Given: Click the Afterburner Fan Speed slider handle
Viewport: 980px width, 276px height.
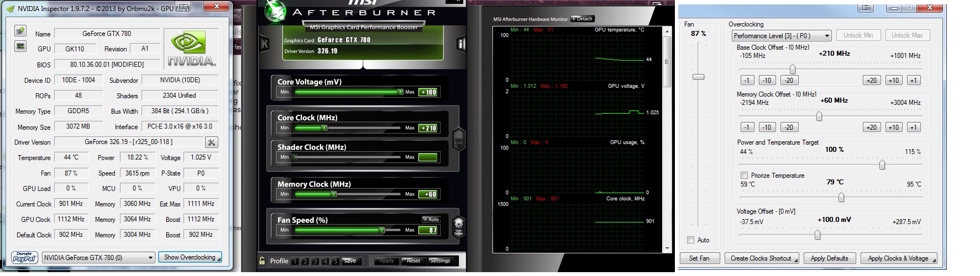Looking at the screenshot, I should click(381, 230).
